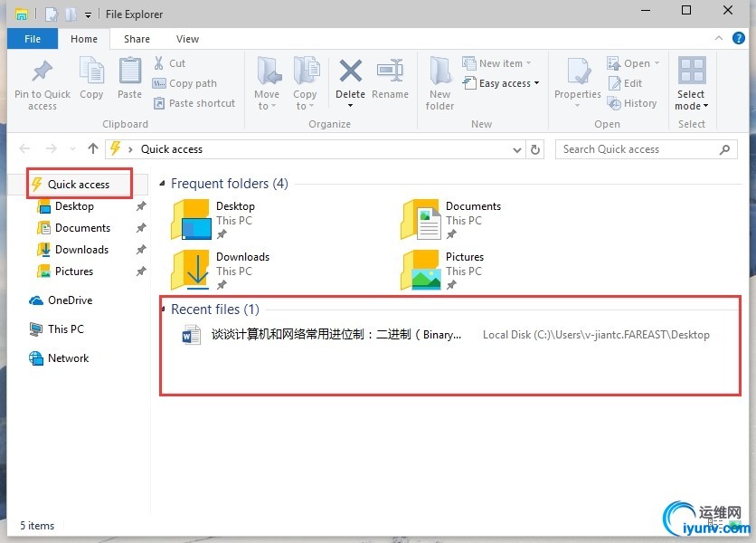Click the pin icon beside sidebar Desktop
Image resolution: width=756 pixels, height=543 pixels.
click(141, 206)
